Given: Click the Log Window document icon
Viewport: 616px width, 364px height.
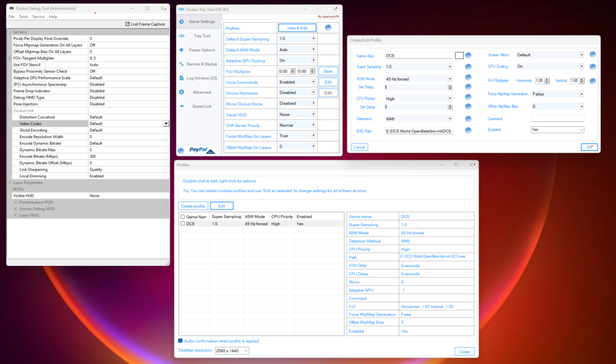Looking at the screenshot, I should (x=182, y=78).
